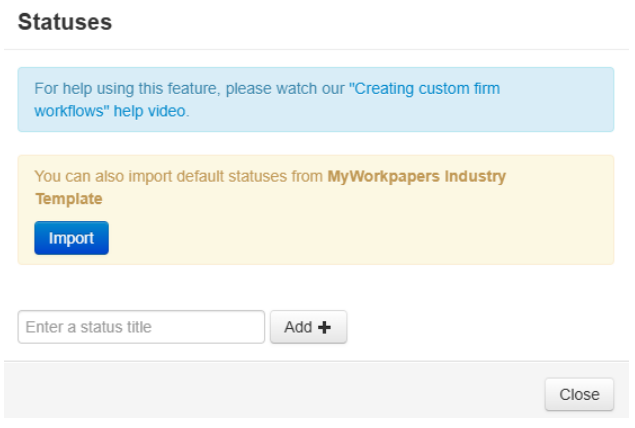Click the Statuses dialog heading
The image size is (635, 428).
tap(65, 22)
